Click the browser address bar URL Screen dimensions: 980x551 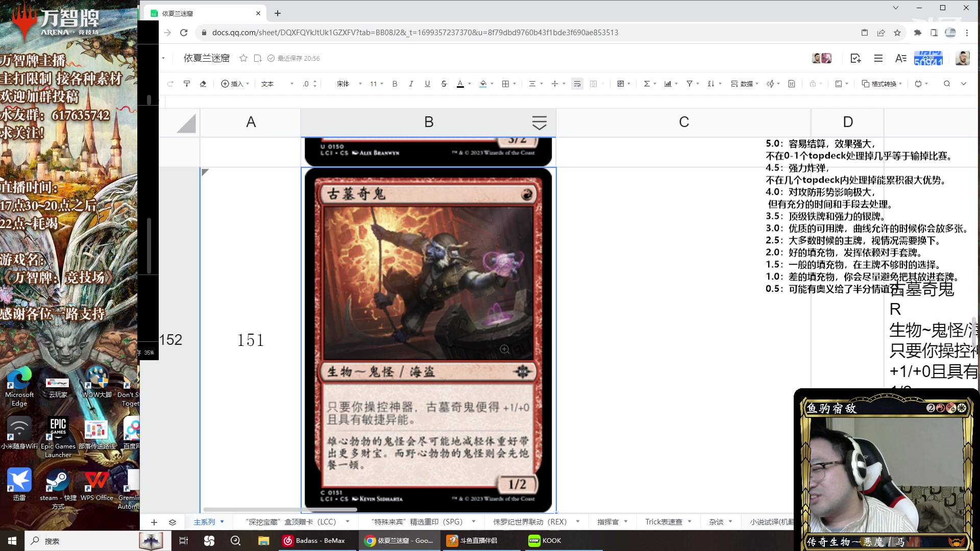click(x=415, y=33)
